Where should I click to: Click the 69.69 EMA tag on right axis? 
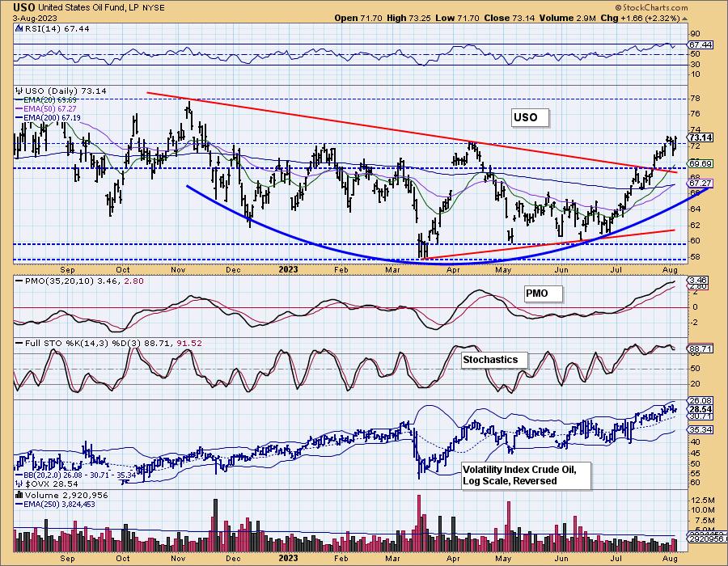(700, 164)
